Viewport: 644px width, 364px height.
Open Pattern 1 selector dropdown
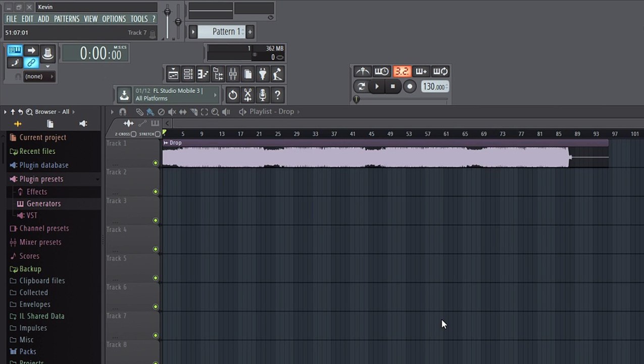221,32
